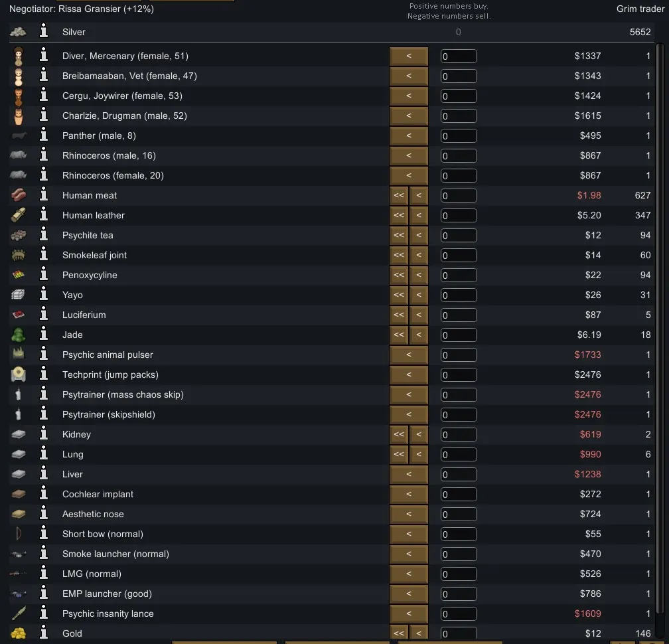This screenshot has height=644, width=669.
Task: Buy all Human leather with double-arrow
Action: point(399,215)
